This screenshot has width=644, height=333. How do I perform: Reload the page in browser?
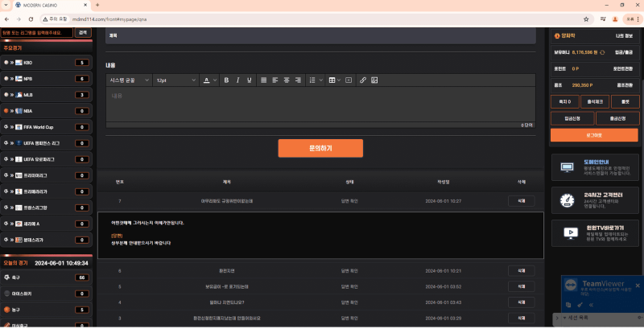31,19
